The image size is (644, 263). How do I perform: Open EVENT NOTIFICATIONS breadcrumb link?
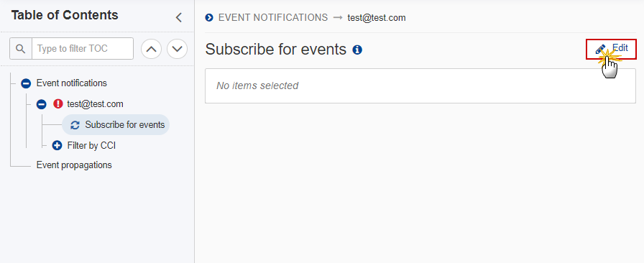click(x=273, y=18)
